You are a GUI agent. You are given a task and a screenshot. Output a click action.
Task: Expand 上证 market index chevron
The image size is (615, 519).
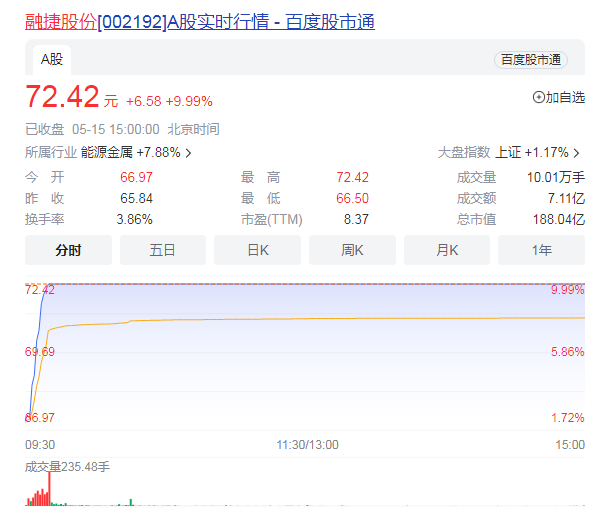point(576,153)
